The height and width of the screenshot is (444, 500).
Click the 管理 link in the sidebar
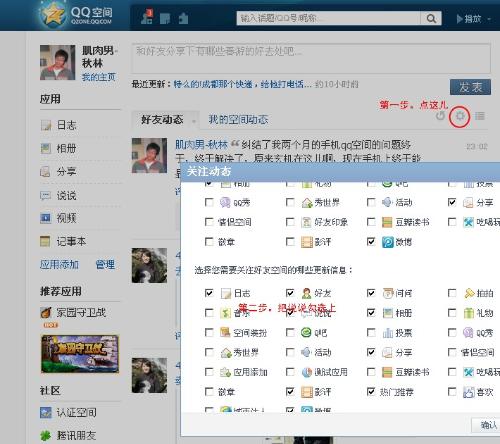click(105, 264)
